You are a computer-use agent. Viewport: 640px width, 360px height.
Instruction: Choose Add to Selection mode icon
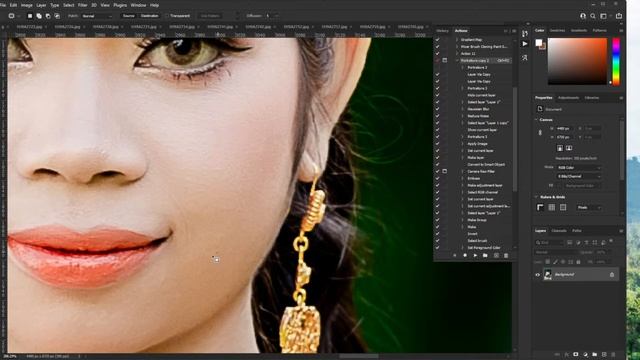(x=39, y=16)
